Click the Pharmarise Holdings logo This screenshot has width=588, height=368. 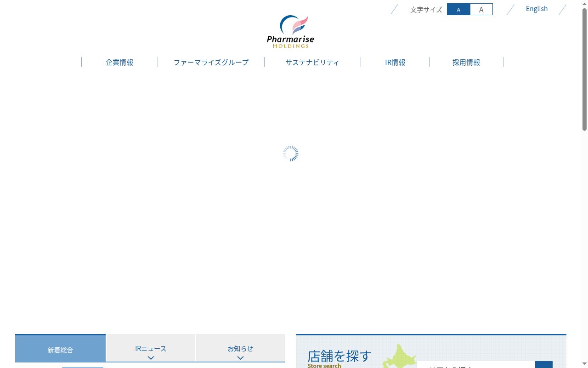tap(290, 32)
